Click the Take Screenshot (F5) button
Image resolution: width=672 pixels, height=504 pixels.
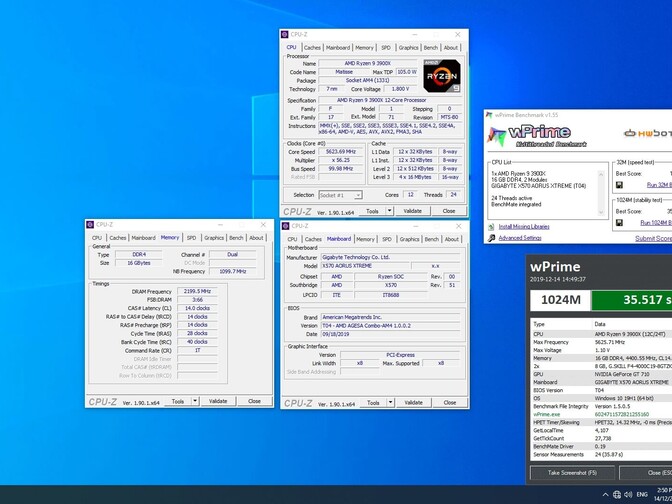(x=572, y=473)
